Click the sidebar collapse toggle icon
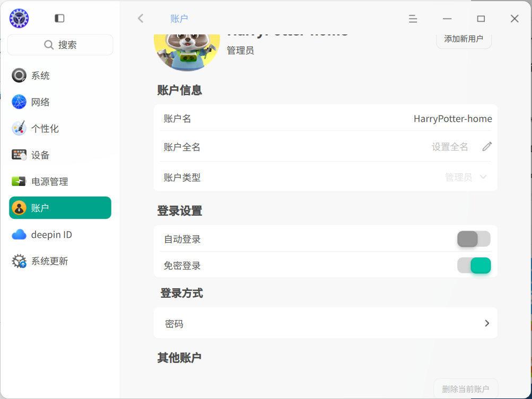 click(x=59, y=19)
